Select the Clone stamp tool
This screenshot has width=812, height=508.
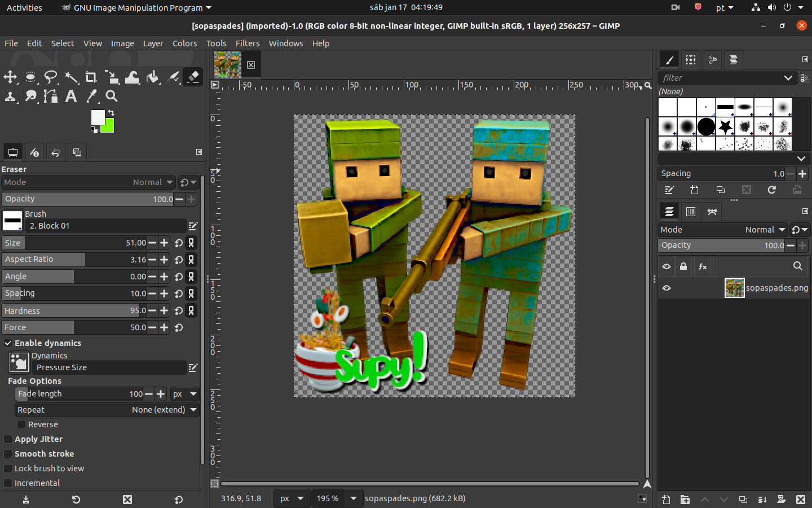(x=10, y=97)
